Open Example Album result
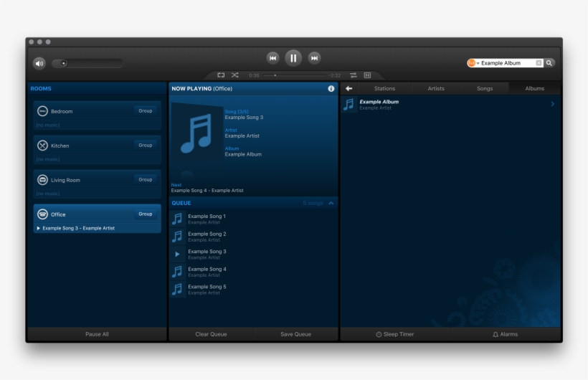Image resolution: width=588 pixels, height=380 pixels. click(450, 104)
